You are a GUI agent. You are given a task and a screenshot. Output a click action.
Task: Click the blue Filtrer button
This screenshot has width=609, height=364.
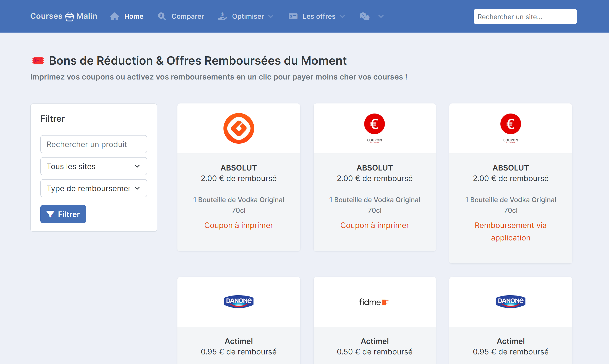point(63,214)
